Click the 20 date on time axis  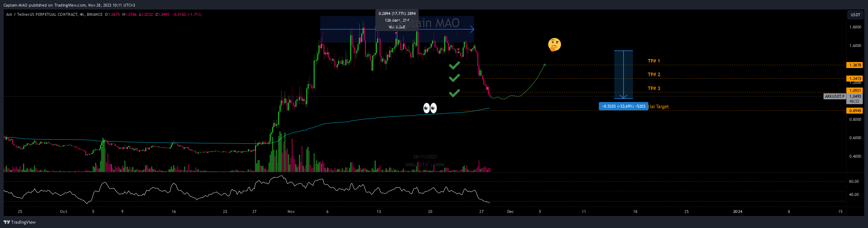tap(430, 212)
